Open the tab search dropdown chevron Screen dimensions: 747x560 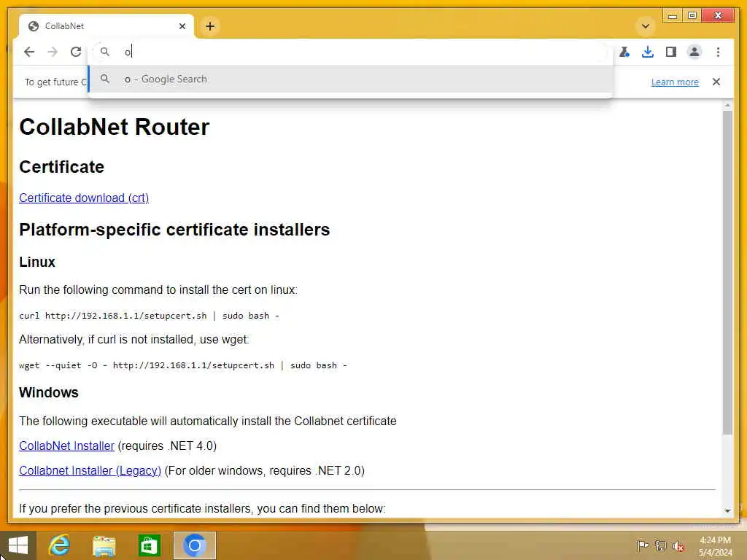(646, 26)
